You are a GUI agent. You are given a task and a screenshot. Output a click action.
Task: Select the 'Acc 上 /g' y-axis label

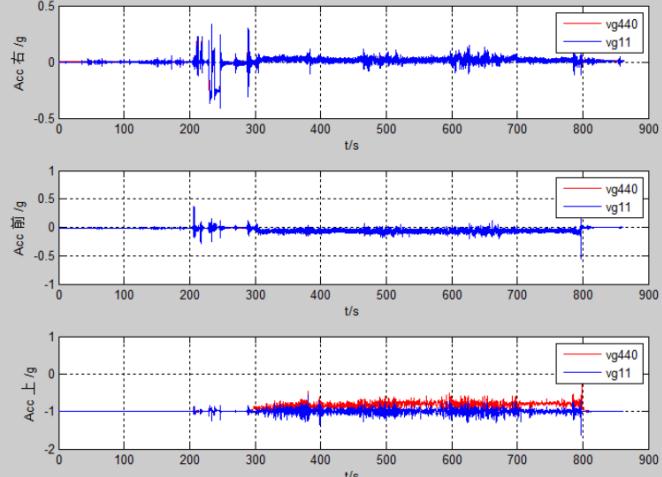(29, 393)
